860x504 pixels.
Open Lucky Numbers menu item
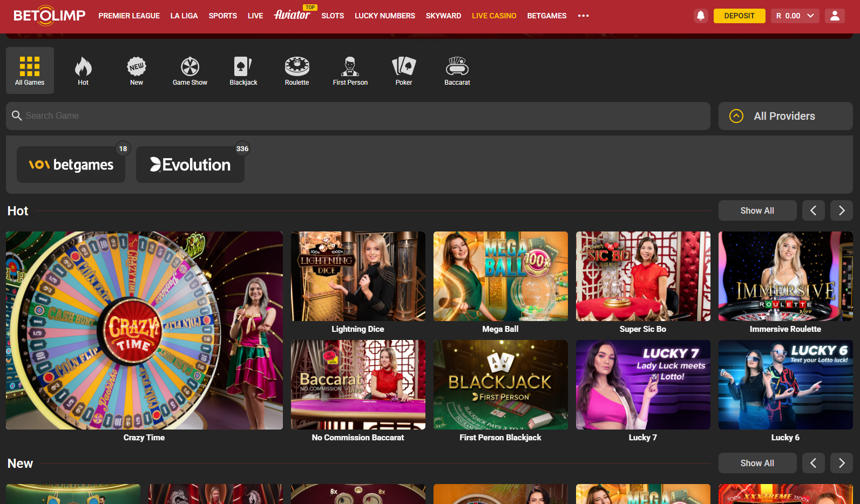coord(385,16)
